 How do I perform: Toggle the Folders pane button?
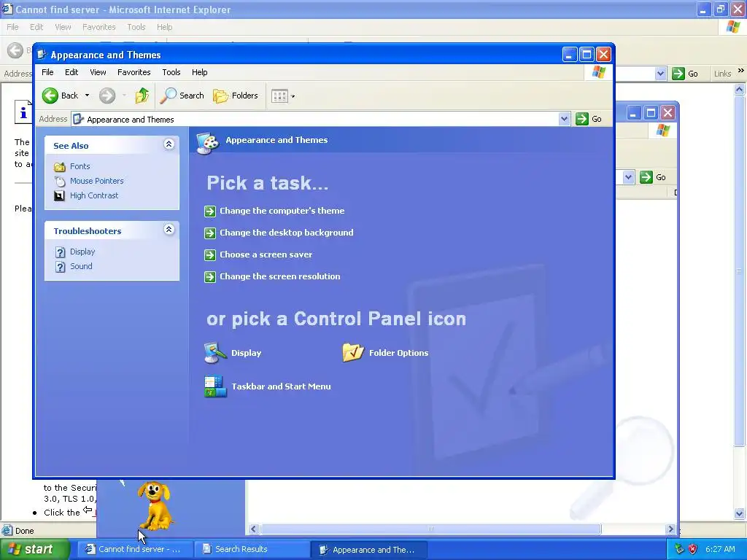tap(236, 96)
